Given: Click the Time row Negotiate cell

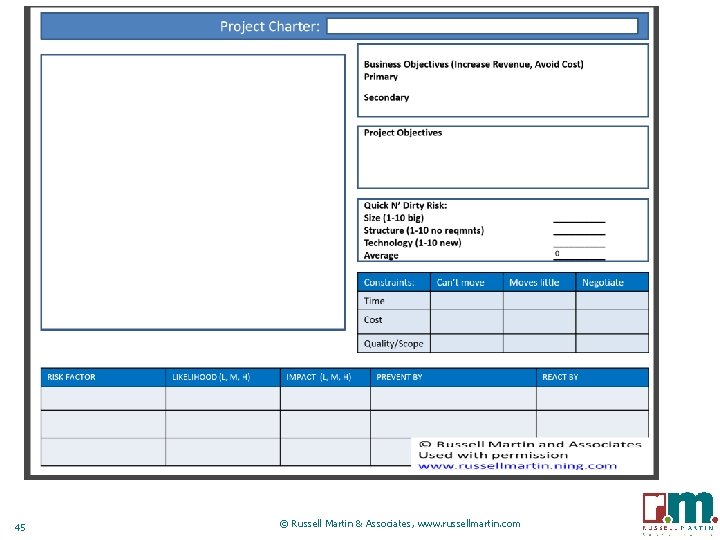Looking at the screenshot, I should 612,301.
